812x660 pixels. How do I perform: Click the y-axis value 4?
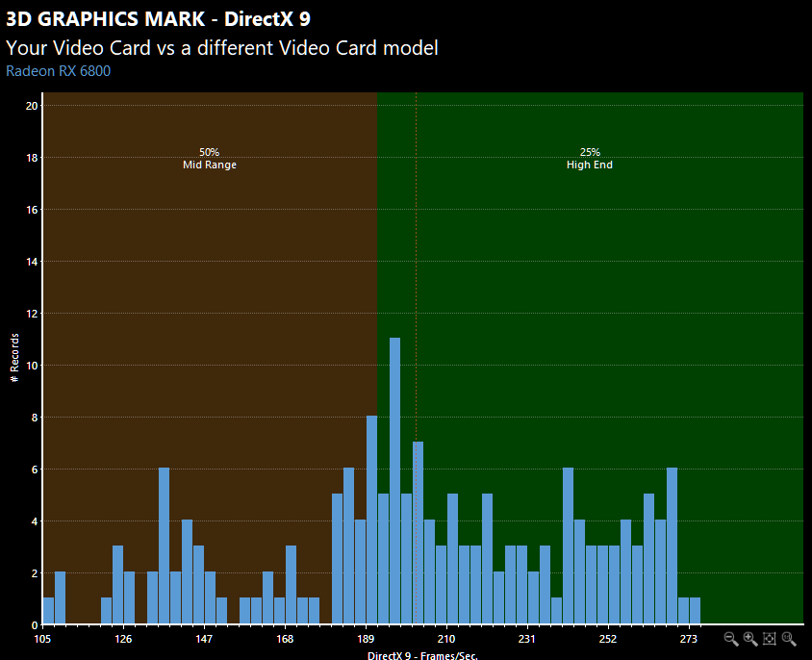35,521
